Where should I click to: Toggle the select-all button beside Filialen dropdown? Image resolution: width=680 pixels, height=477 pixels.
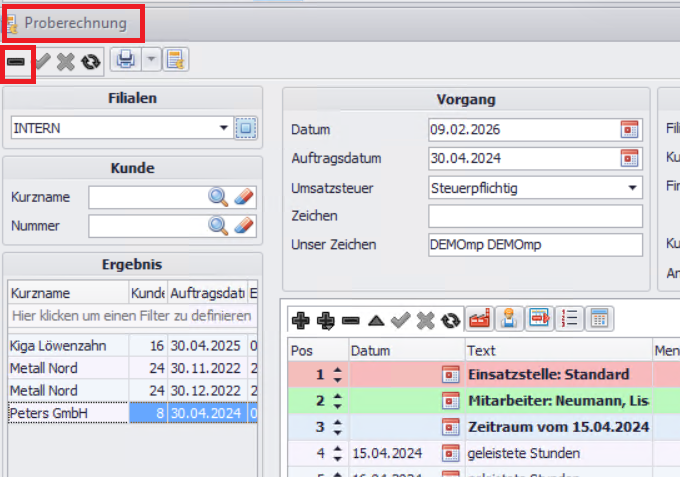(246, 128)
